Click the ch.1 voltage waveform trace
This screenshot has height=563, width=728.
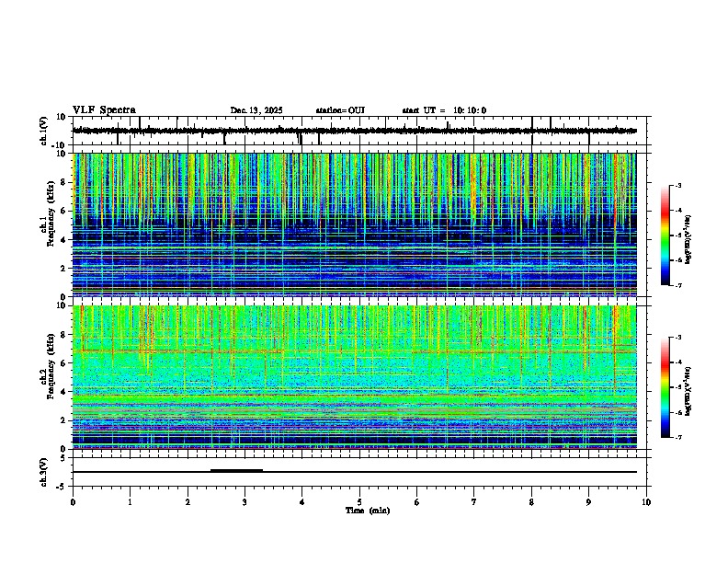point(354,131)
